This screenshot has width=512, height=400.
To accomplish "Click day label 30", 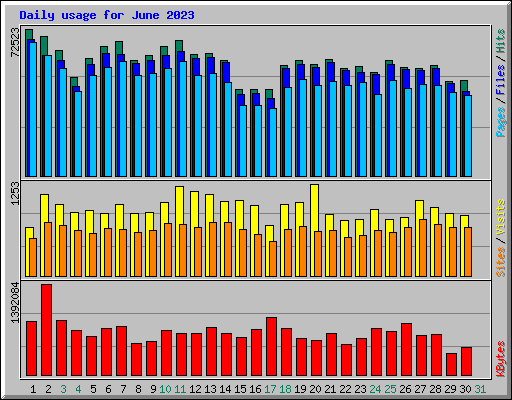I will [465, 389].
